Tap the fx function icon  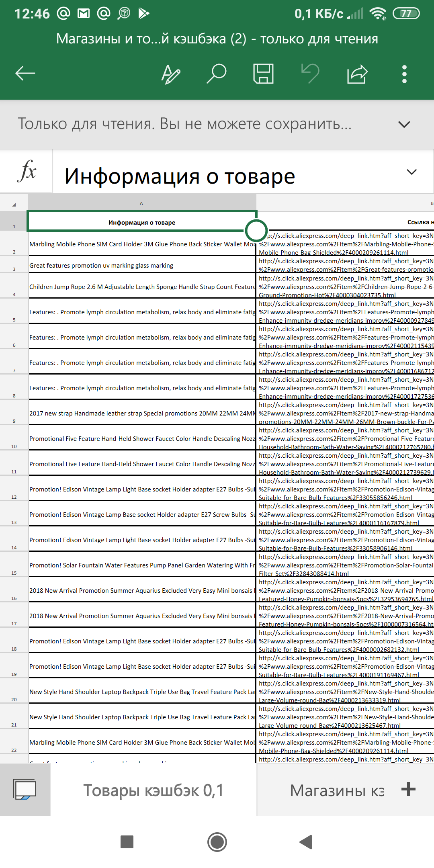pyautogui.click(x=27, y=172)
